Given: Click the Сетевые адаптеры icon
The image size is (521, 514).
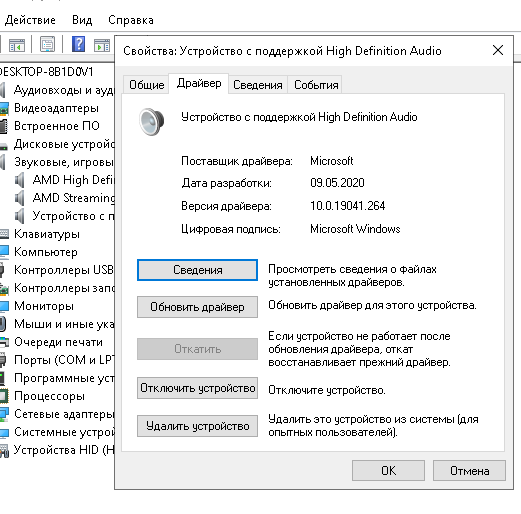Looking at the screenshot, I should pyautogui.click(x=4, y=414).
